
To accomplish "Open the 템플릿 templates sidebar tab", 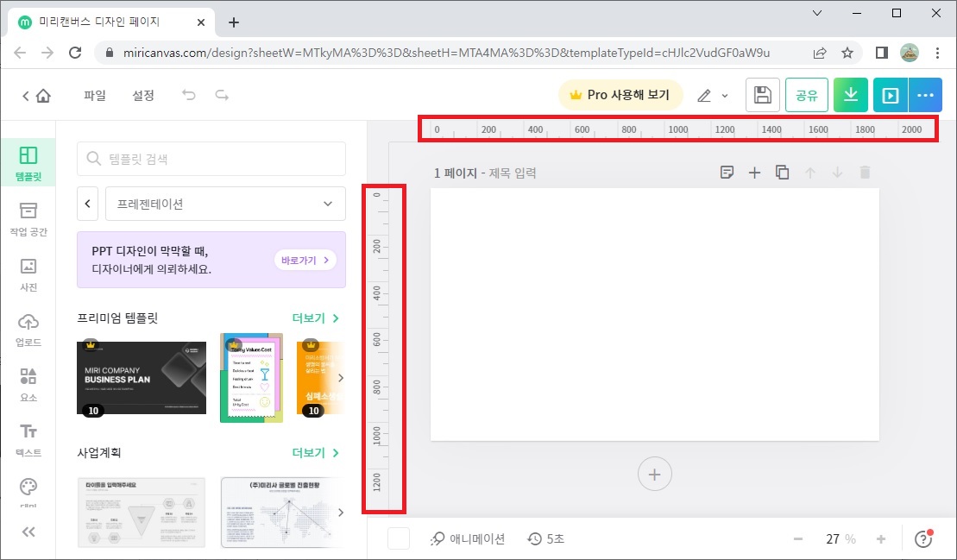I will point(28,163).
